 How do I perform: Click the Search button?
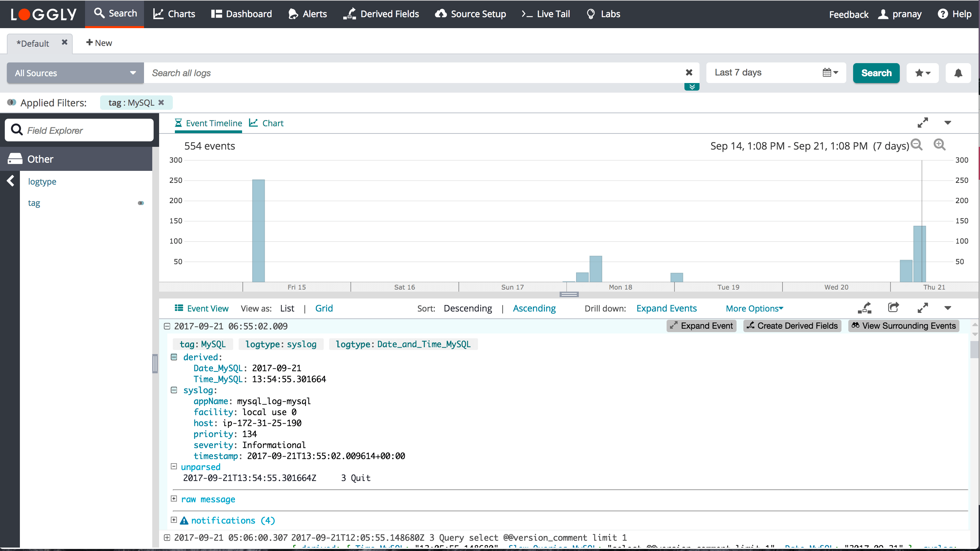tap(876, 73)
